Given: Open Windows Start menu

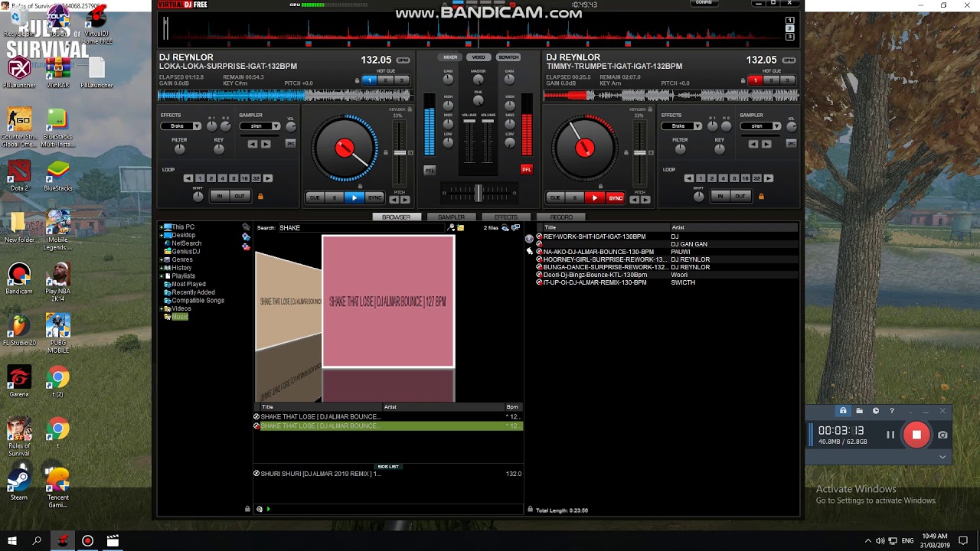Looking at the screenshot, I should (12, 541).
